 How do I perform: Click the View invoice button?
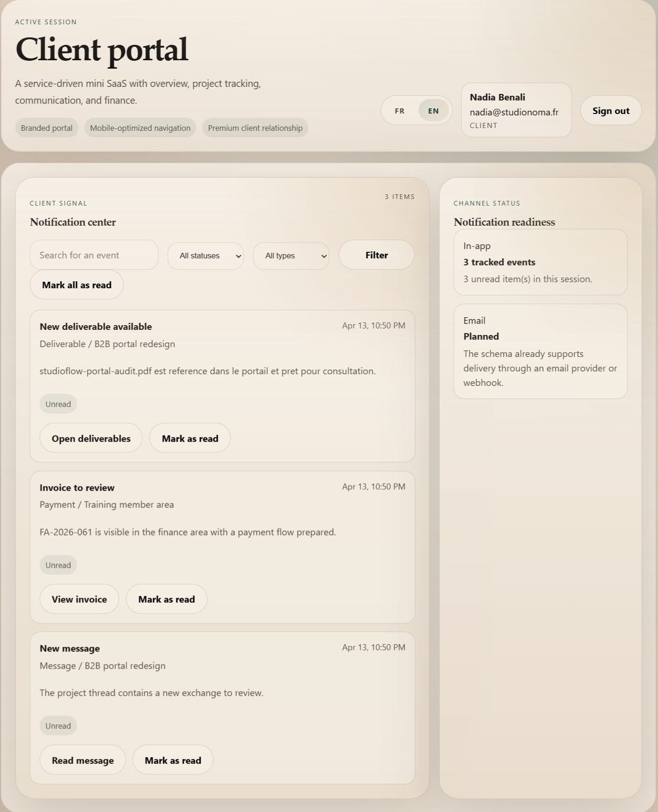(79, 599)
